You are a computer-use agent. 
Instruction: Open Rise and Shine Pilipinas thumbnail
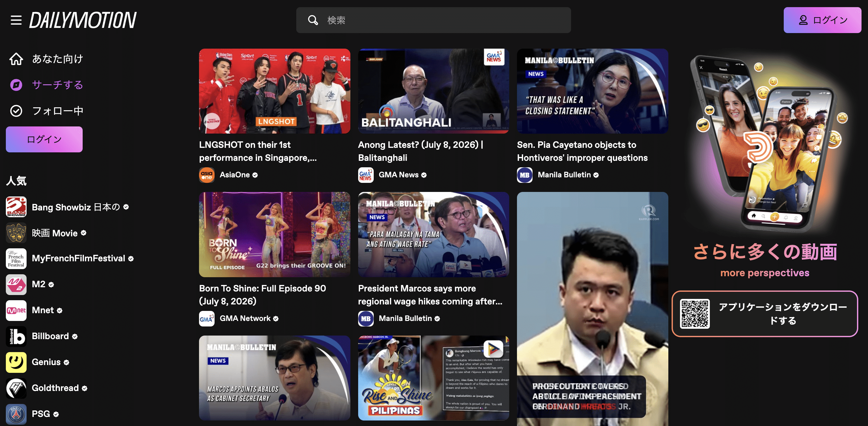[433, 378]
